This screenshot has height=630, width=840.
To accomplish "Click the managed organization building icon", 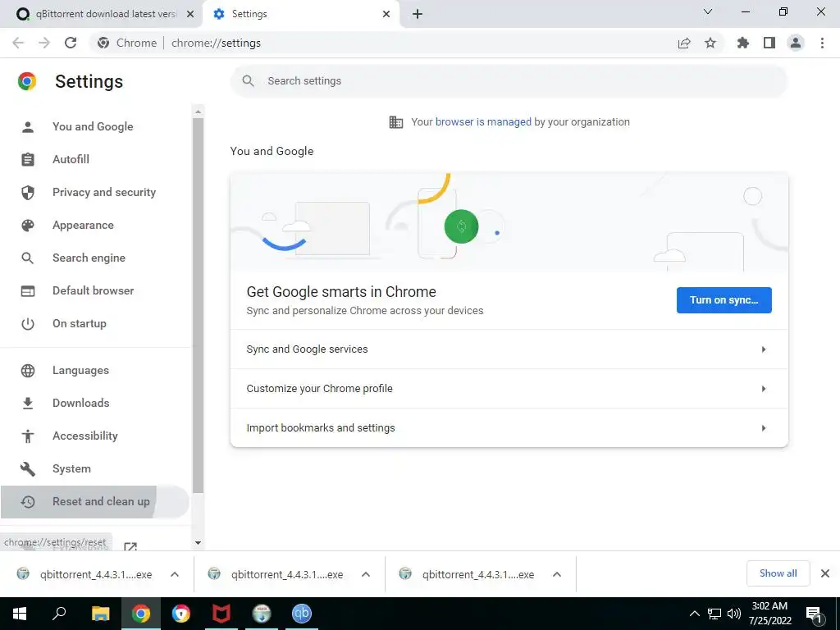I will 396,122.
